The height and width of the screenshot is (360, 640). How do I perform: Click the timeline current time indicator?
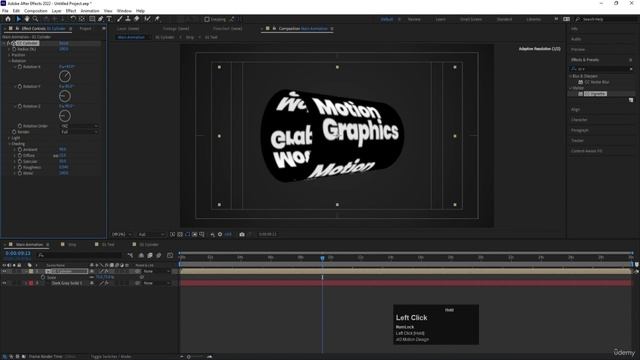[x=322, y=258]
